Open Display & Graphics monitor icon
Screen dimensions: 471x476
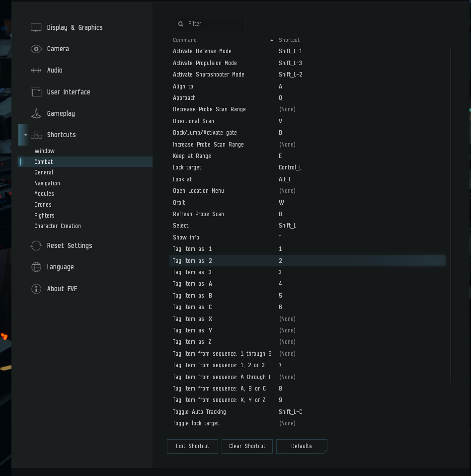pos(36,28)
